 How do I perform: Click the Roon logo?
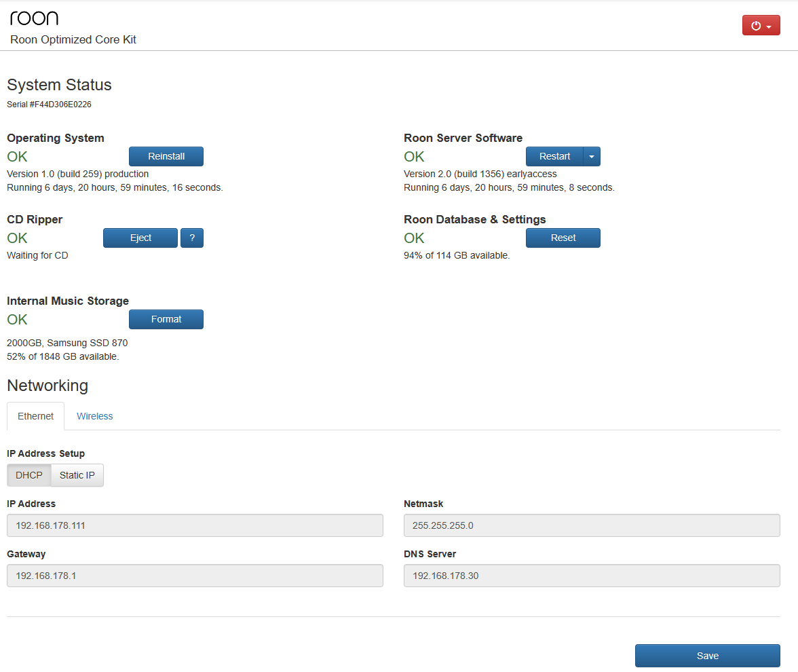tap(34, 18)
